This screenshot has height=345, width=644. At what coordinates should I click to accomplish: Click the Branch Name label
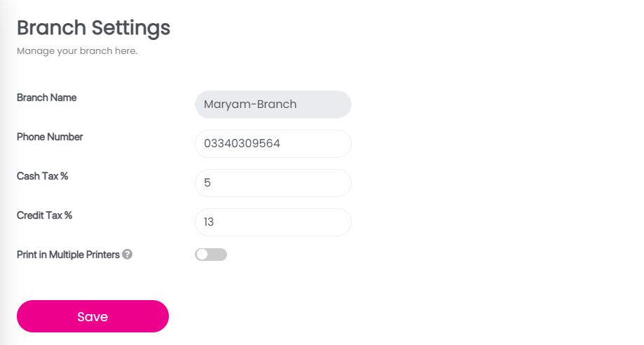[47, 97]
